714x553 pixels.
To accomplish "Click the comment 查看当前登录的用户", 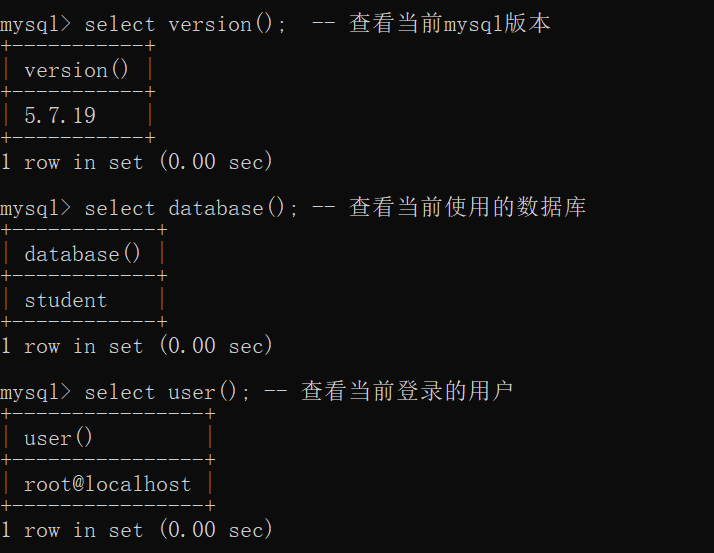I will 407,391.
